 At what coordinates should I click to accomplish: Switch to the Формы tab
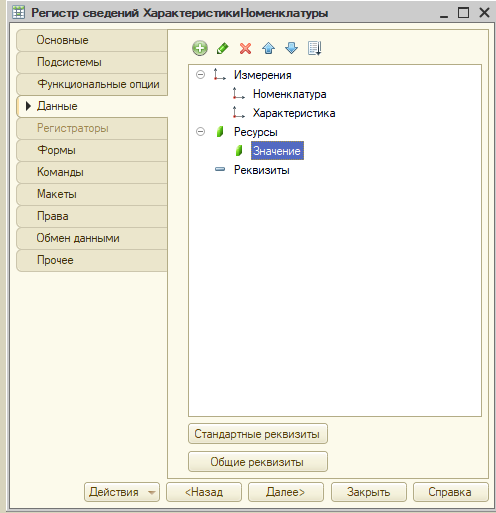tap(92, 150)
